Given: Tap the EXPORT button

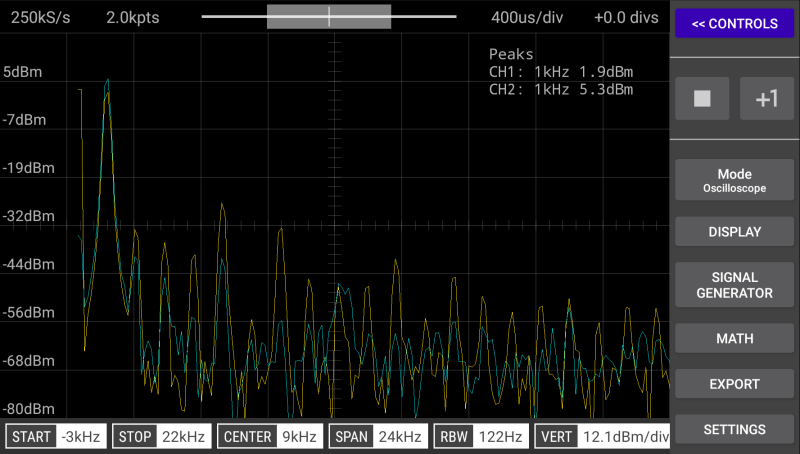Looking at the screenshot, I should coord(734,384).
